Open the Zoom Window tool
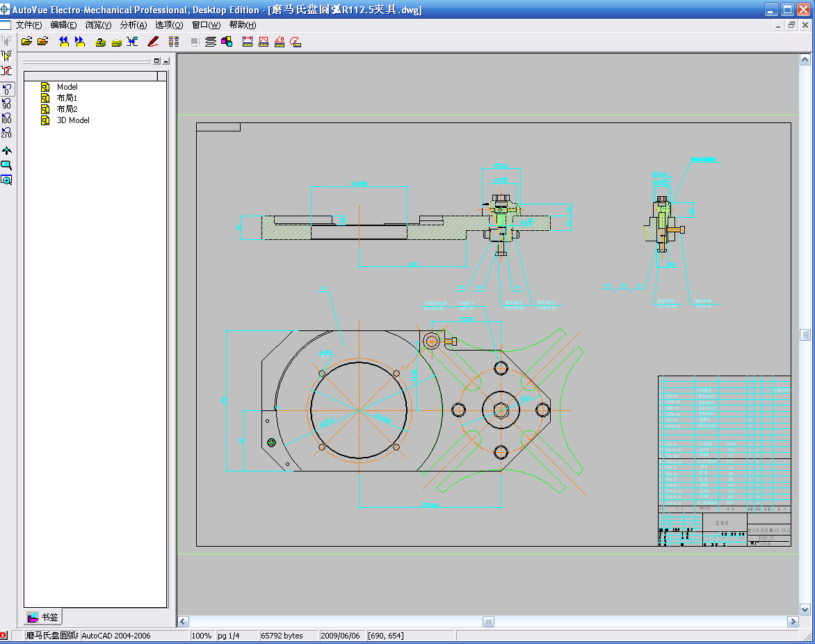Image resolution: width=815 pixels, height=644 pixels. [x=7, y=179]
